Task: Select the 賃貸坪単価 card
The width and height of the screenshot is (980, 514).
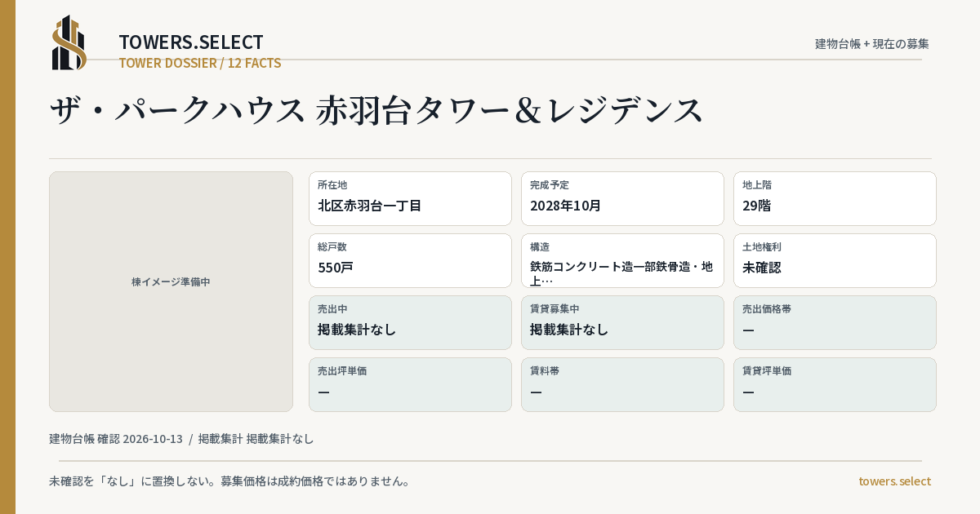Action: [835, 384]
